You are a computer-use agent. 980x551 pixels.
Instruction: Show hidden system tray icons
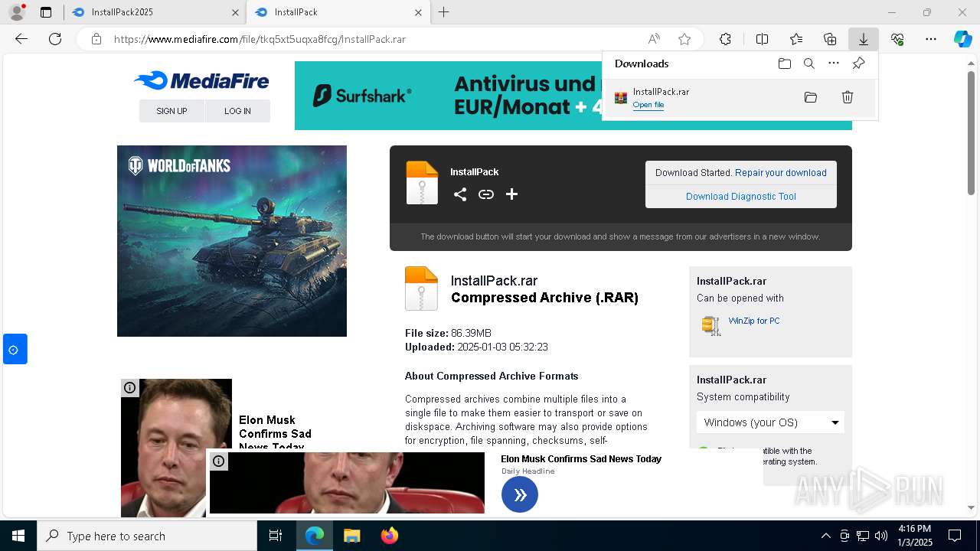[825, 536]
